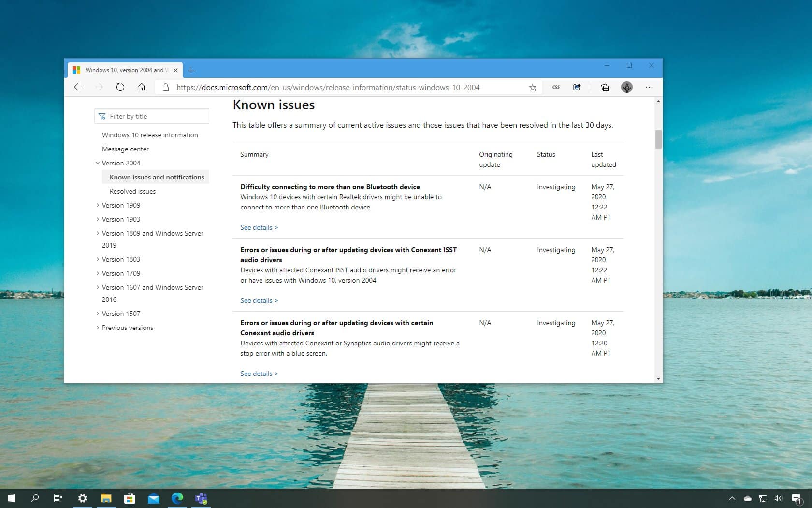
Task: Open Windows 10 release information link
Action: pos(150,135)
